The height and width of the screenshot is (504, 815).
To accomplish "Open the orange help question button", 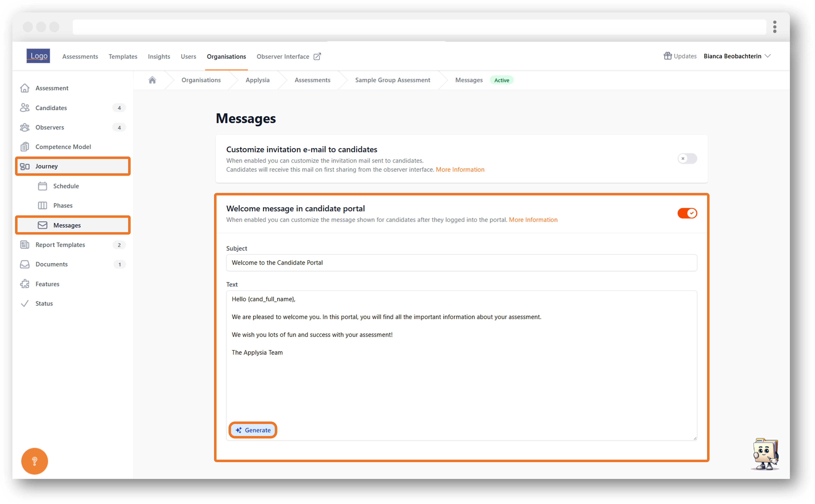I will (34, 461).
